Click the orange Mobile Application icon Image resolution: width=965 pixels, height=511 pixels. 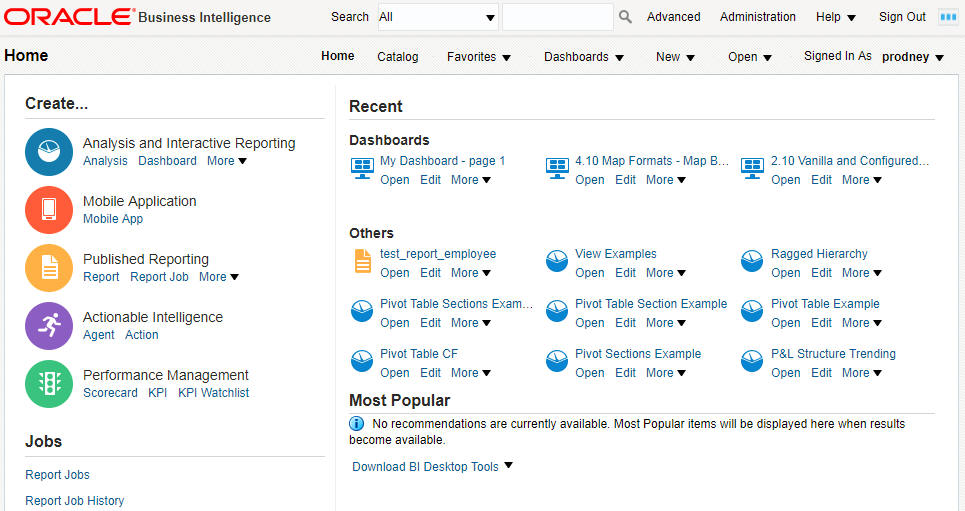tap(49, 210)
